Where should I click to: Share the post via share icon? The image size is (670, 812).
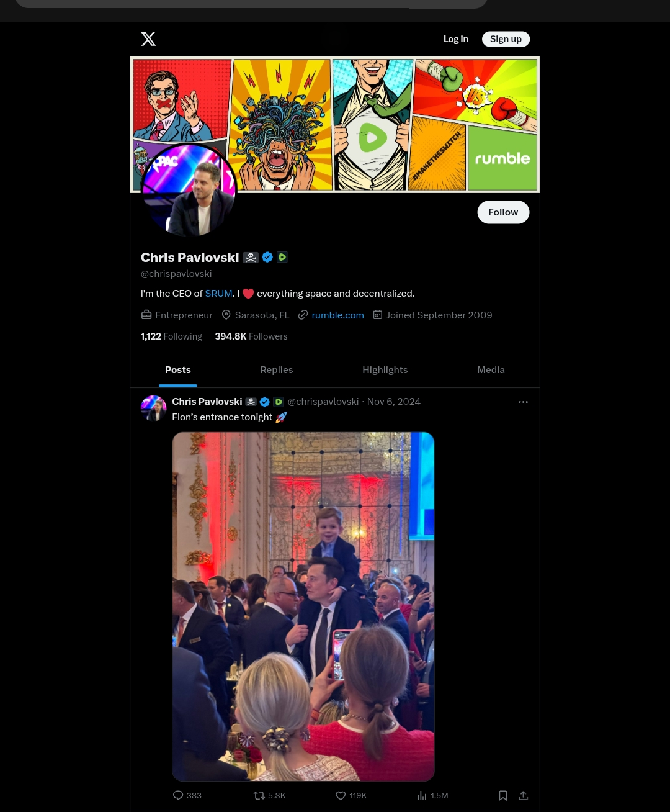523,795
